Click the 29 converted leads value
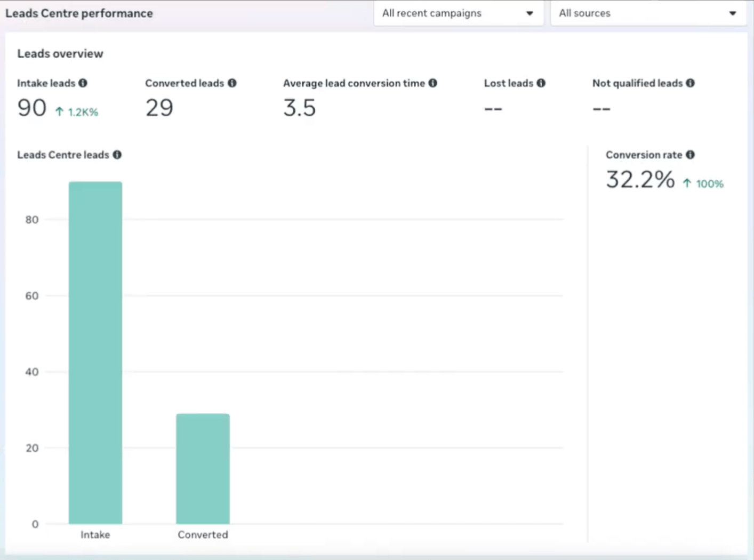This screenshot has width=754, height=560. pos(159,108)
